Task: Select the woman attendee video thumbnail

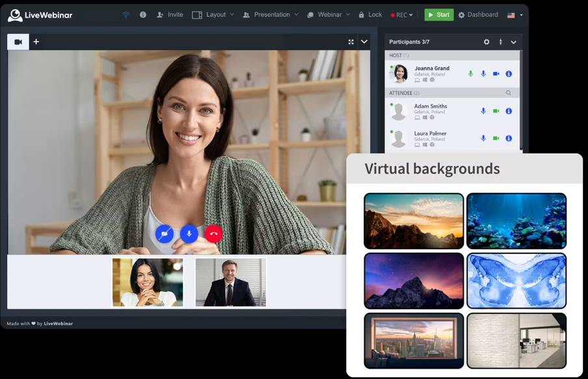Action: click(x=148, y=282)
